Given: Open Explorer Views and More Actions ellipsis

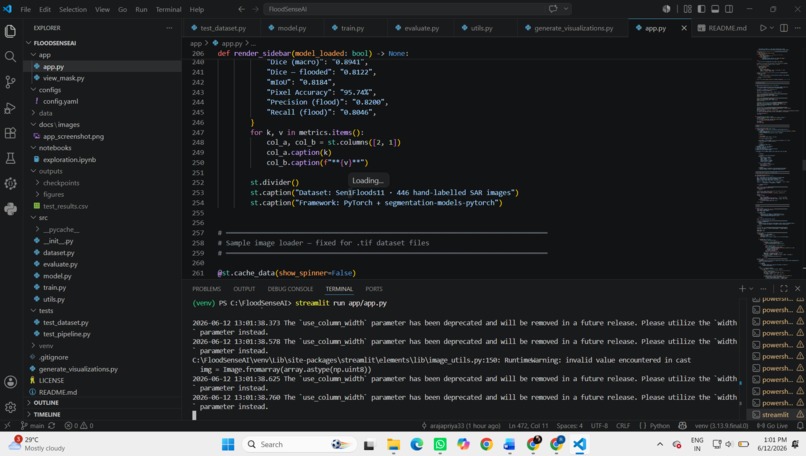Looking at the screenshot, I should [169, 28].
